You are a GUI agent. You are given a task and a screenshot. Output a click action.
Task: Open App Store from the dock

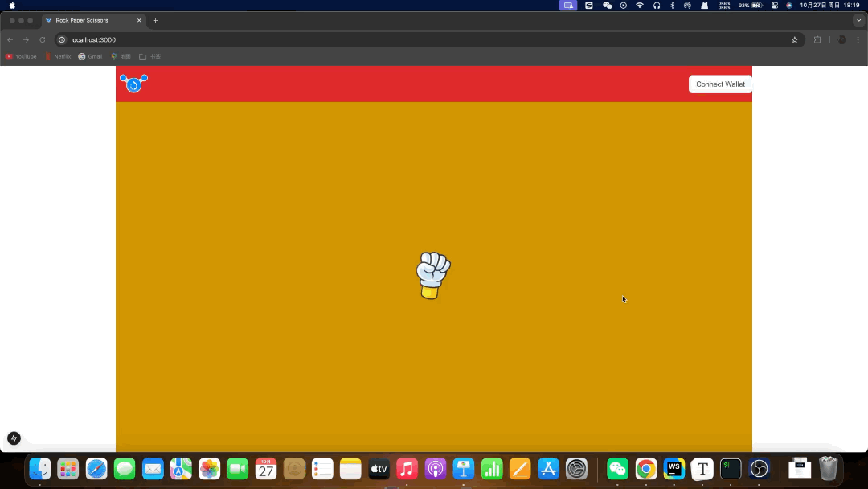point(549,469)
